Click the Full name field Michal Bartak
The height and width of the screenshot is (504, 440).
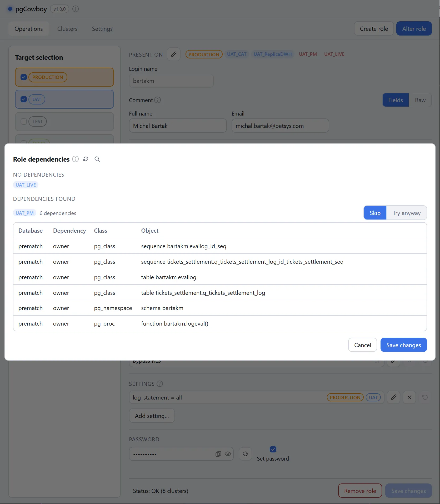click(x=178, y=126)
